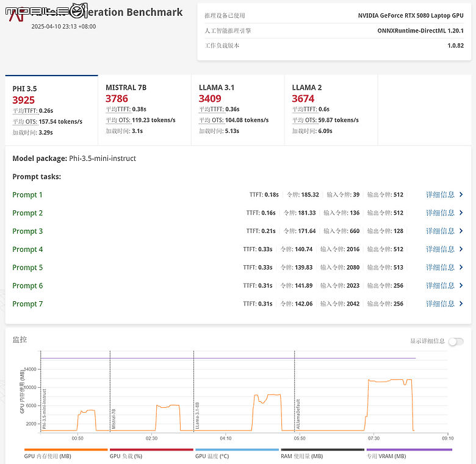476x464 pixels.
Task: Click 详细信息 link for Prompt 7
Action: (x=440, y=304)
